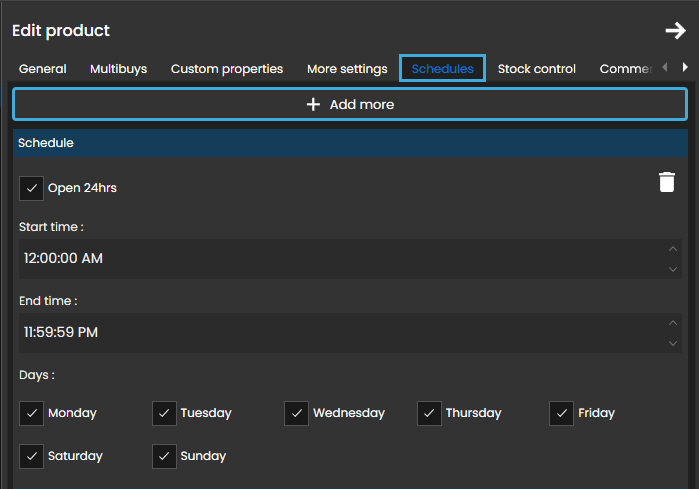Select the Multibuys tab
Screen dimensions: 699x489
pyautogui.click(x=118, y=69)
